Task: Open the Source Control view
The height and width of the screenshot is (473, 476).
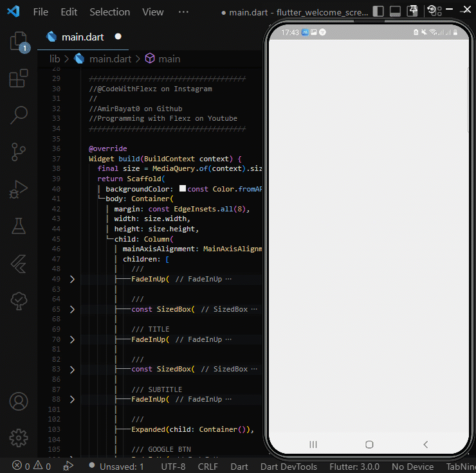Action: click(x=19, y=152)
